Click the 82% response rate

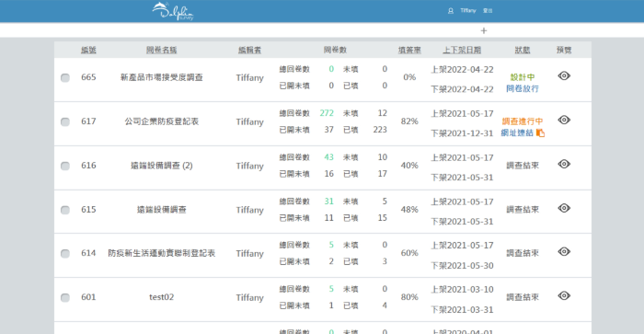click(409, 121)
